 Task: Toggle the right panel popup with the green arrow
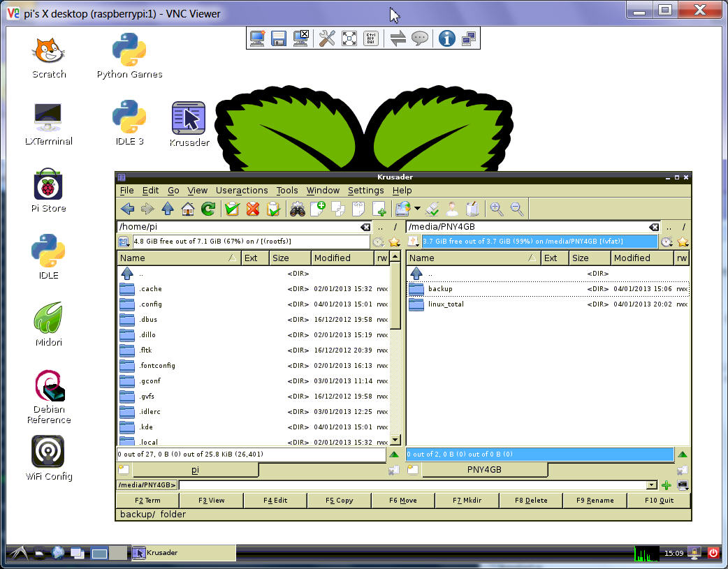point(683,455)
